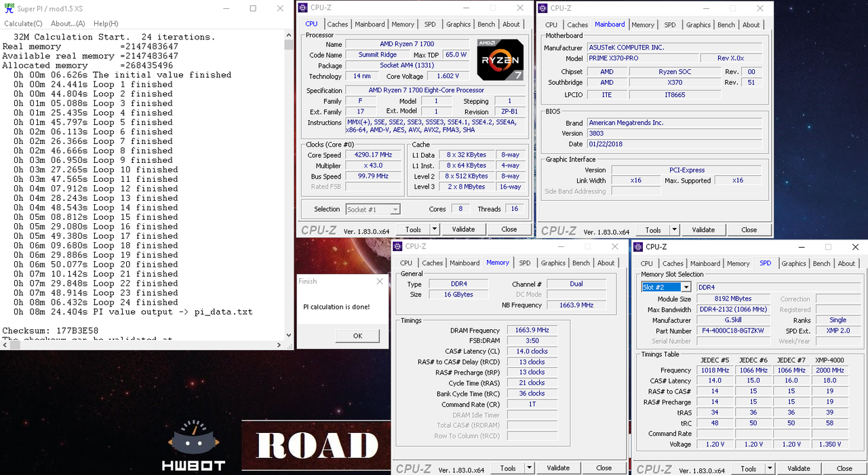Screen dimensions: 868x475
Task: Click the Core Speed 4290.17 MHz field
Action: (373, 155)
